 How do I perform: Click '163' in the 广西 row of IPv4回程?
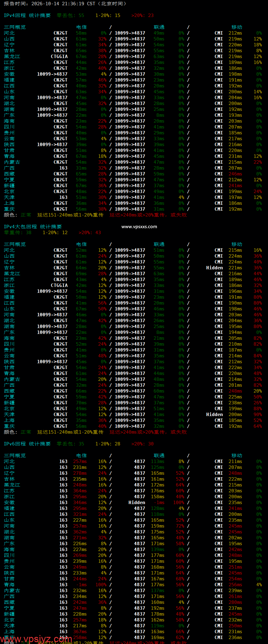[x=63, y=168]
